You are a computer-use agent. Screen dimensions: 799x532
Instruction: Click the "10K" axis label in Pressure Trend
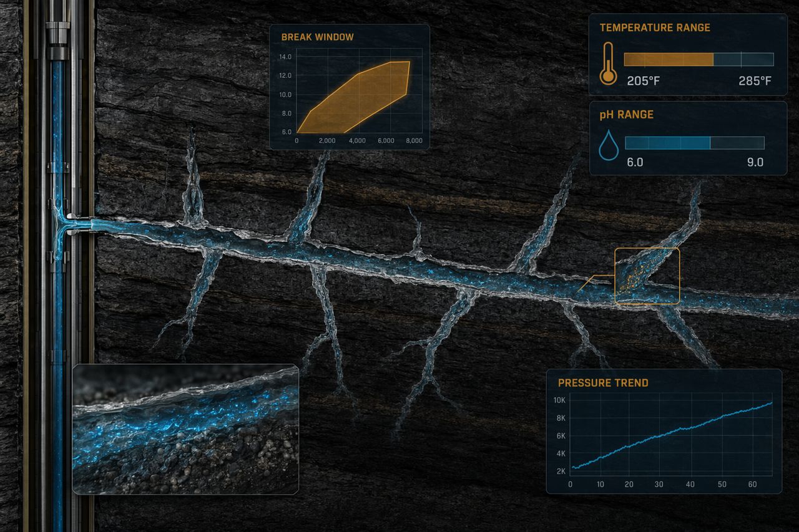click(x=559, y=400)
